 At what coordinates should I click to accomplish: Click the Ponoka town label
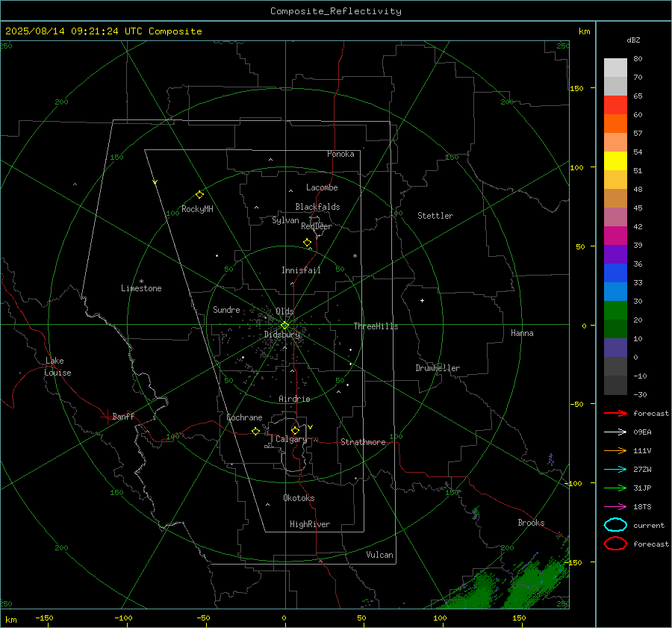click(x=340, y=154)
